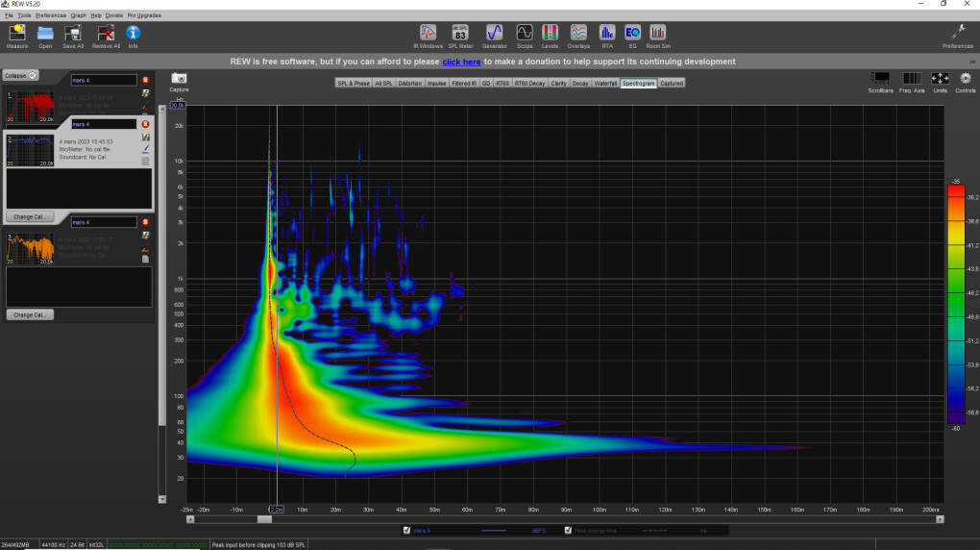
Task: Switch to SPL & Phase tab
Action: [x=354, y=84]
